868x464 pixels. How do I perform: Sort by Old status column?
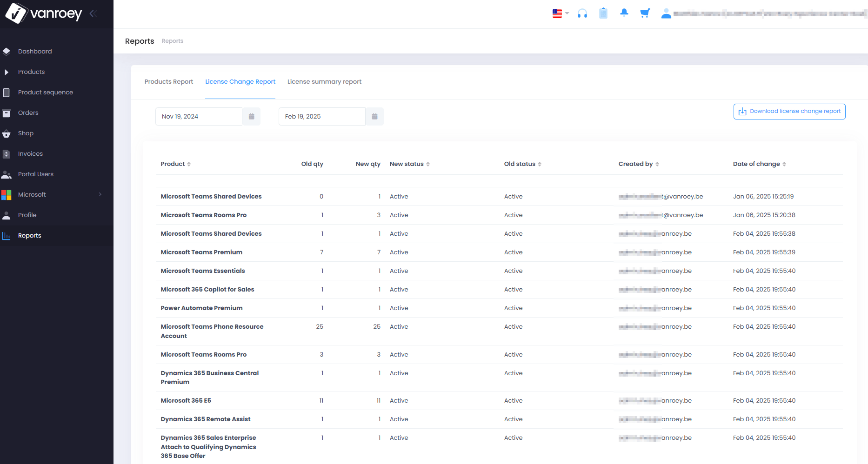point(523,164)
